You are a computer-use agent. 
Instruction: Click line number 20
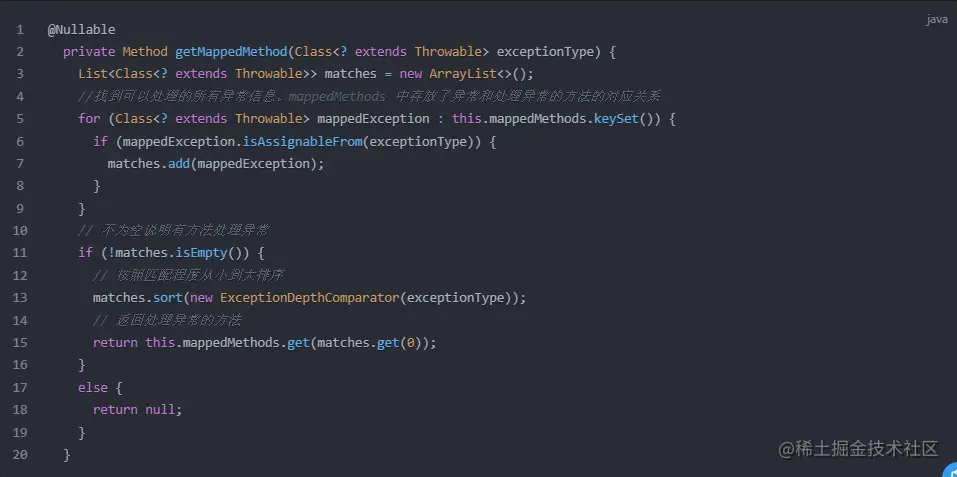20,454
